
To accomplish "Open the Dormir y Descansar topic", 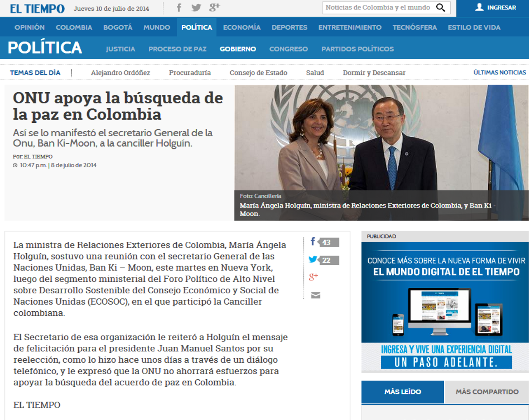I will point(374,72).
